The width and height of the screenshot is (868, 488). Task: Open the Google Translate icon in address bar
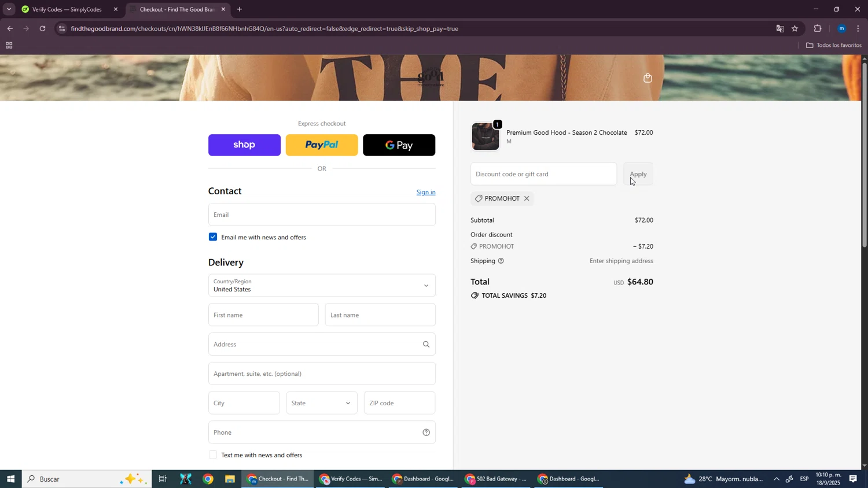[780, 28]
